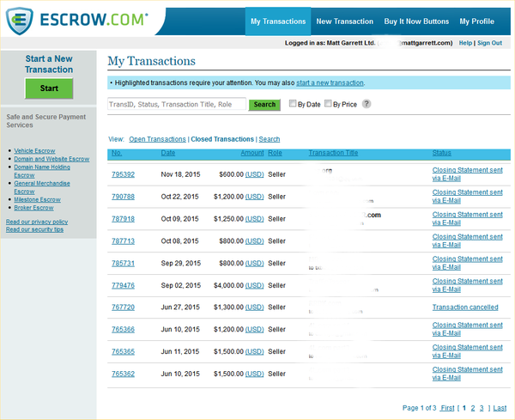
Task: Open General Merchandise Escrow link
Action: click(42, 187)
